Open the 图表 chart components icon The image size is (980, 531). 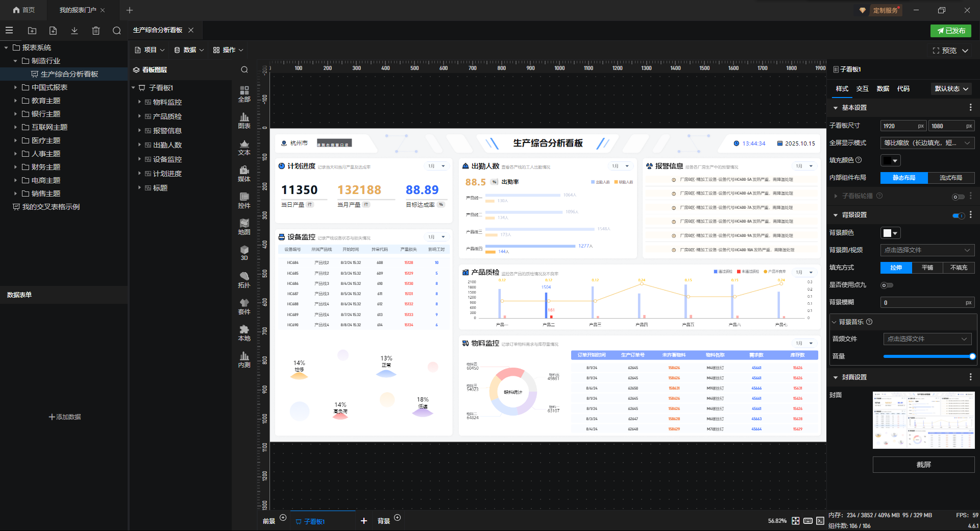[244, 120]
